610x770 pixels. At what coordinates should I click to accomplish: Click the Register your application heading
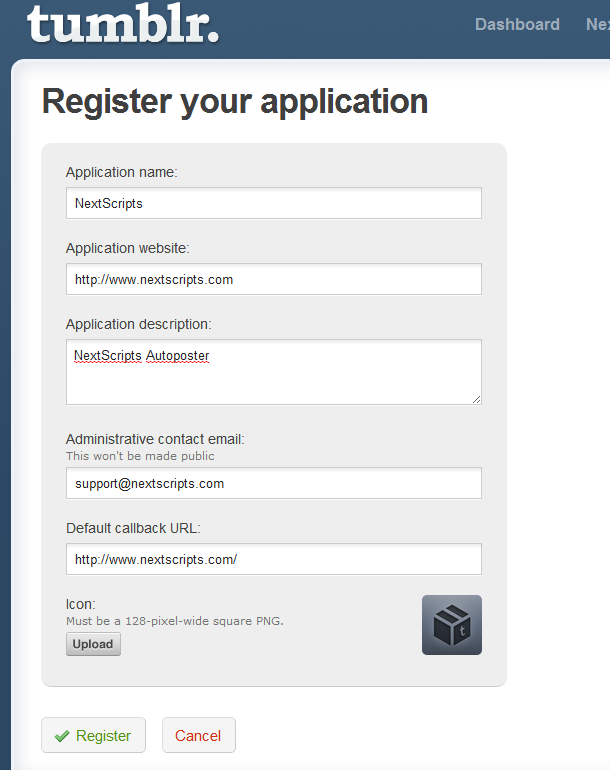(x=235, y=102)
